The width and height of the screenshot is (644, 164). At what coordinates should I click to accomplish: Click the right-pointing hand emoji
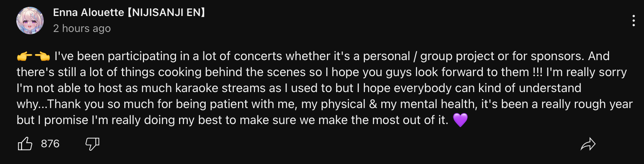24,57
